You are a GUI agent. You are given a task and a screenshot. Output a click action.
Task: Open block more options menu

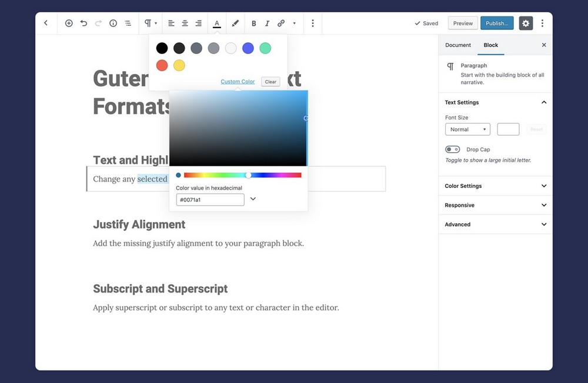pos(312,23)
